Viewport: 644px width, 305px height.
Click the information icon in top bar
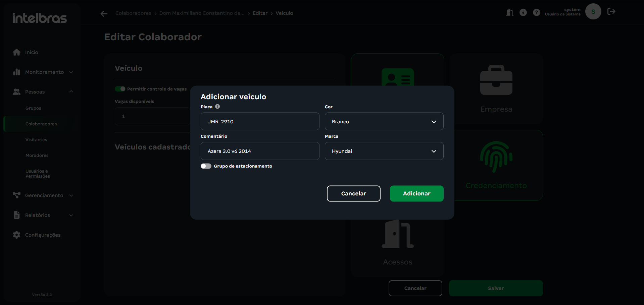(523, 13)
